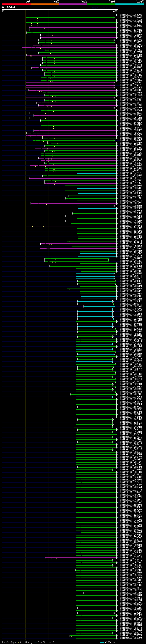Select hit label UniRef100_Q9SPK8
The width and height of the screenshot is (146, 644).
click(131, 259)
